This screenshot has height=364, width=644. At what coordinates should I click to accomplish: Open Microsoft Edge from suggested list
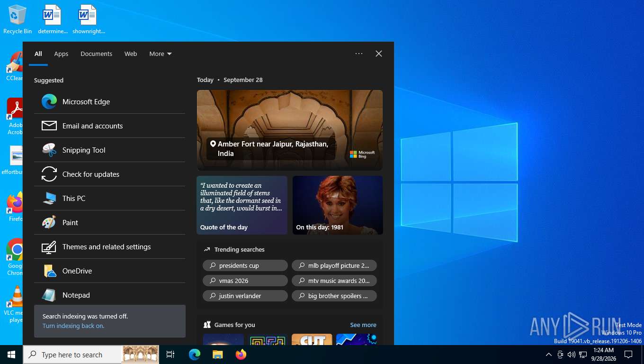pos(109,101)
